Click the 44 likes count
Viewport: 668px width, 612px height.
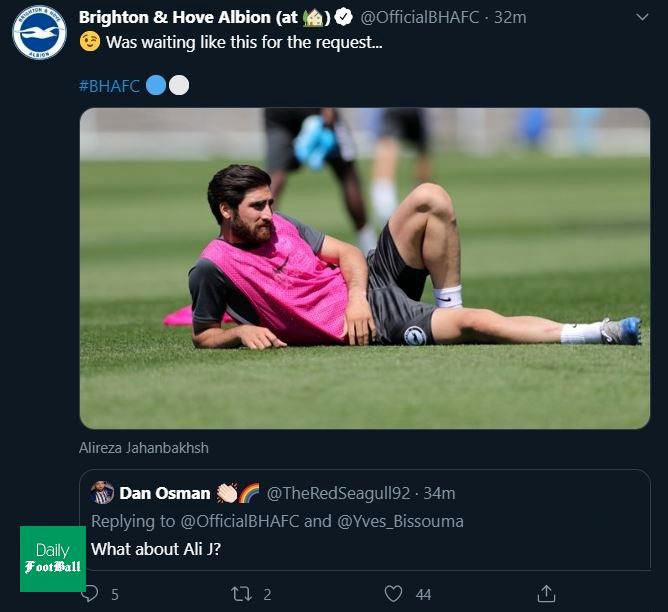(x=423, y=594)
